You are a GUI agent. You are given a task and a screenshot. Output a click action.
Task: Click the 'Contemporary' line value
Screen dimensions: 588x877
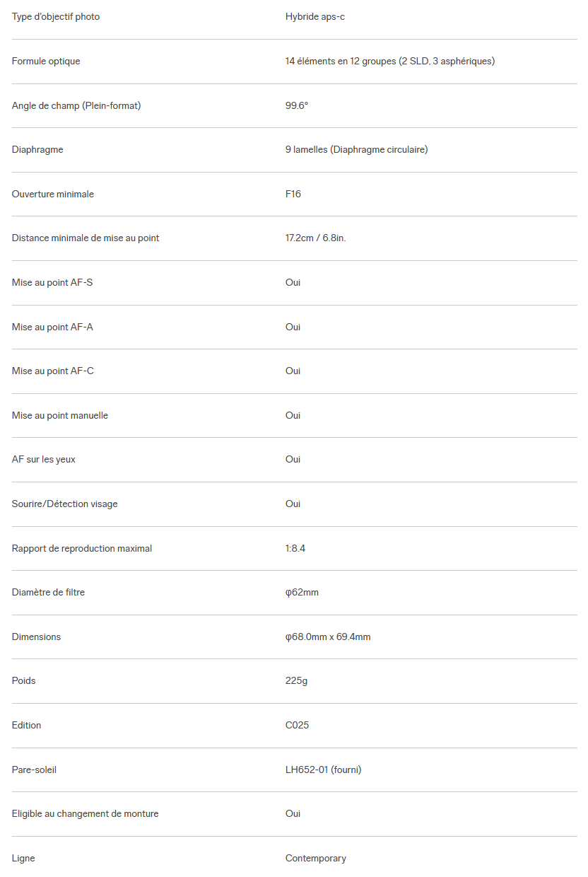[x=315, y=858]
